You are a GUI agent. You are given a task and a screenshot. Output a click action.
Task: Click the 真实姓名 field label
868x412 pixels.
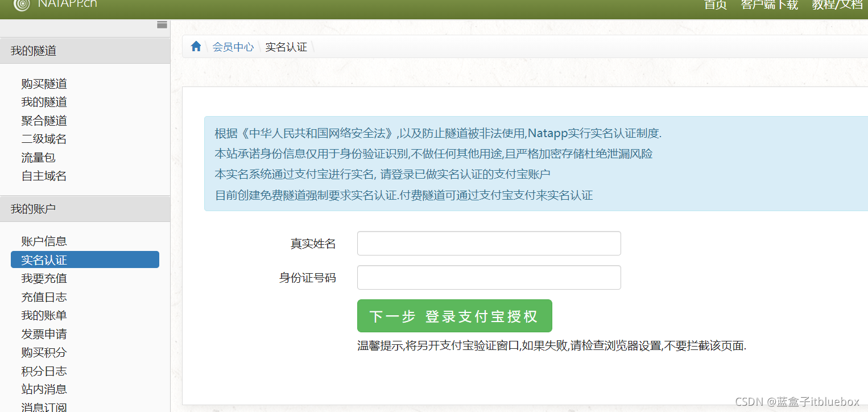tap(313, 244)
